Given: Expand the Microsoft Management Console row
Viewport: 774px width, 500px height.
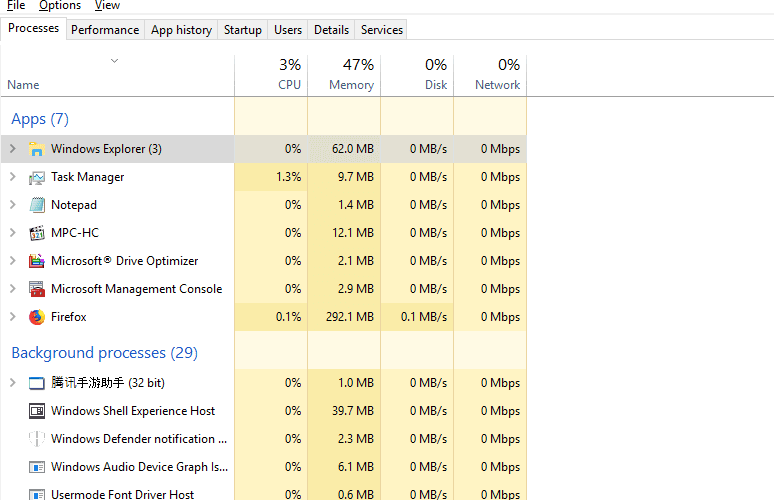Looking at the screenshot, I should click(x=13, y=289).
